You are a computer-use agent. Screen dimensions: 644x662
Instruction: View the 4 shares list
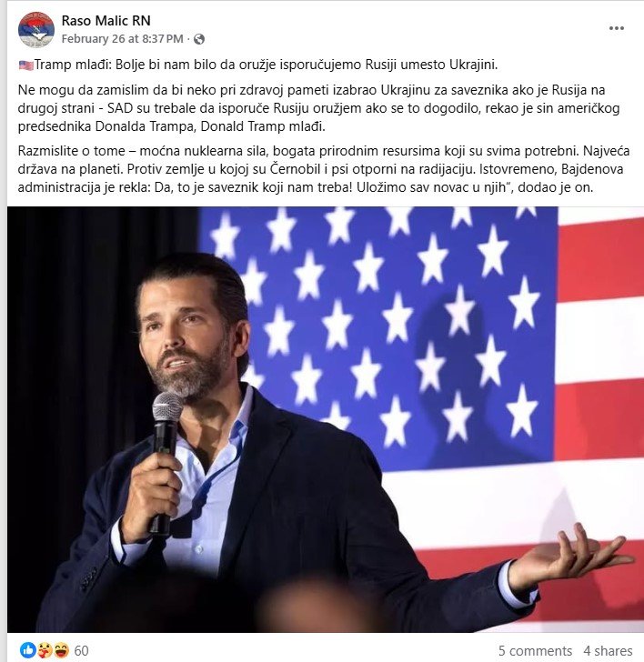pos(608,650)
